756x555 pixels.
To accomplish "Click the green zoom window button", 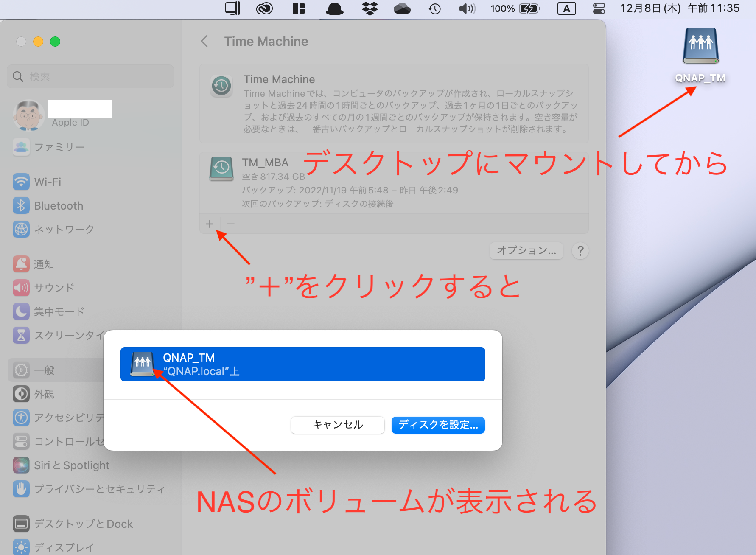I will 55,42.
